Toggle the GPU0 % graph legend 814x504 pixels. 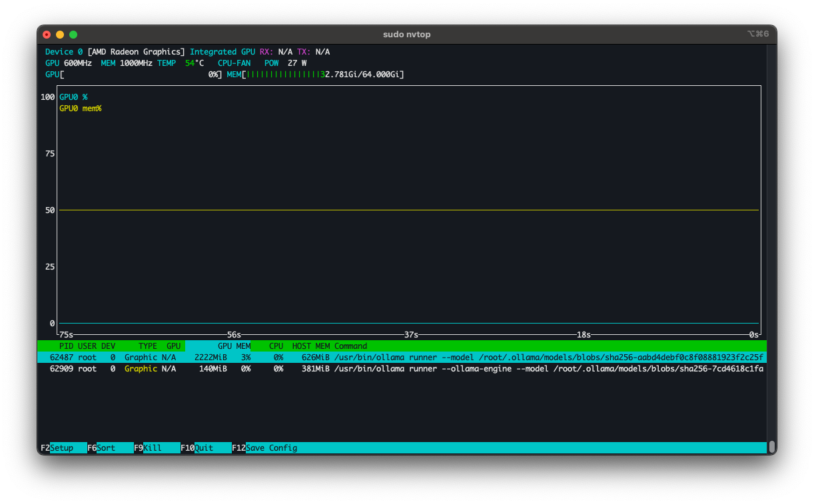[73, 97]
